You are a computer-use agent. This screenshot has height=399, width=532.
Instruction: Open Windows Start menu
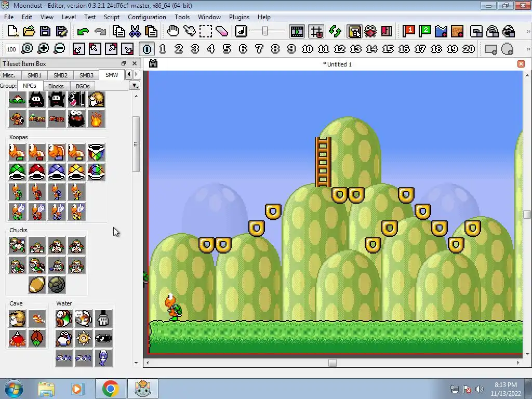(x=13, y=389)
